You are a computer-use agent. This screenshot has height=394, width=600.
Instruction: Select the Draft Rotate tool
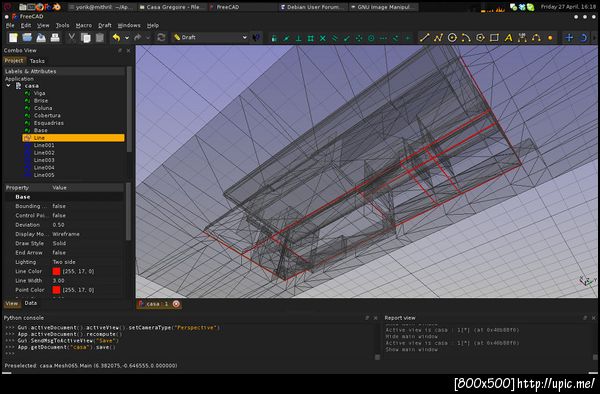pyautogui.click(x=583, y=37)
